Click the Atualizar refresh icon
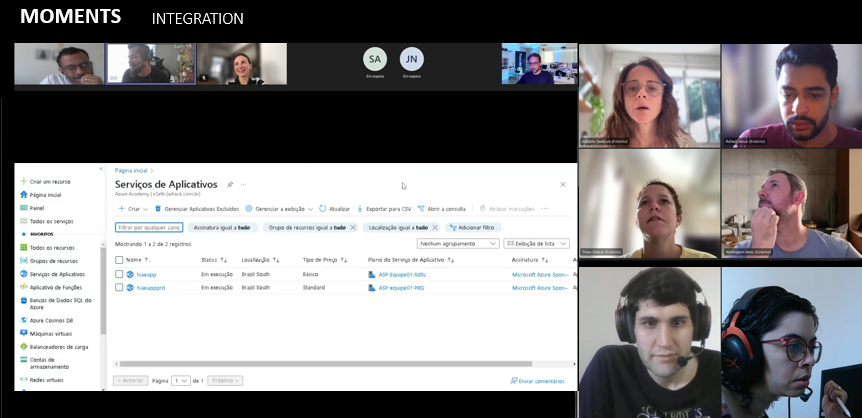Viewport: 862px width, 418px height. pyautogui.click(x=323, y=209)
